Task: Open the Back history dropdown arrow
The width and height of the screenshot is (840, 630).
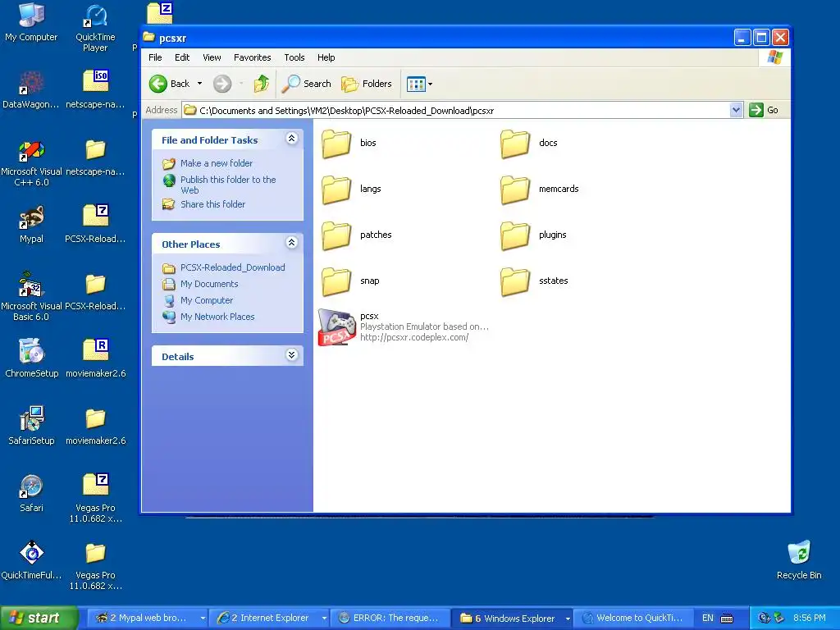Action: 199,84
